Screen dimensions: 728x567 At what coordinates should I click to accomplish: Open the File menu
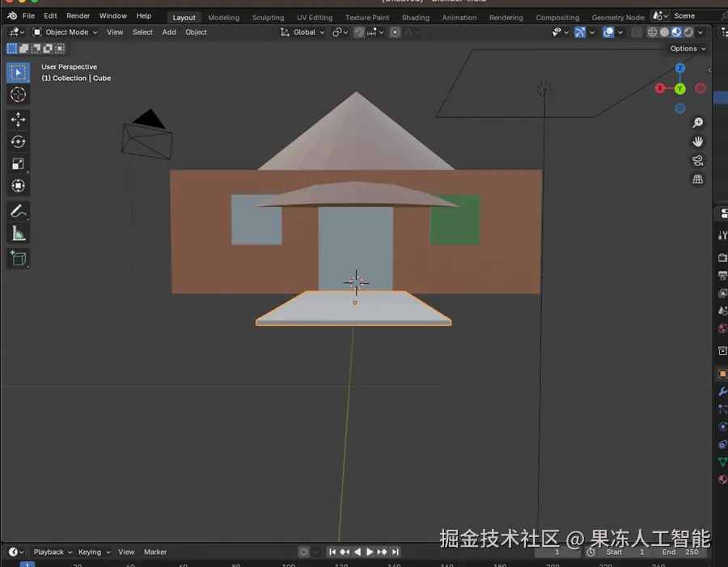click(28, 16)
